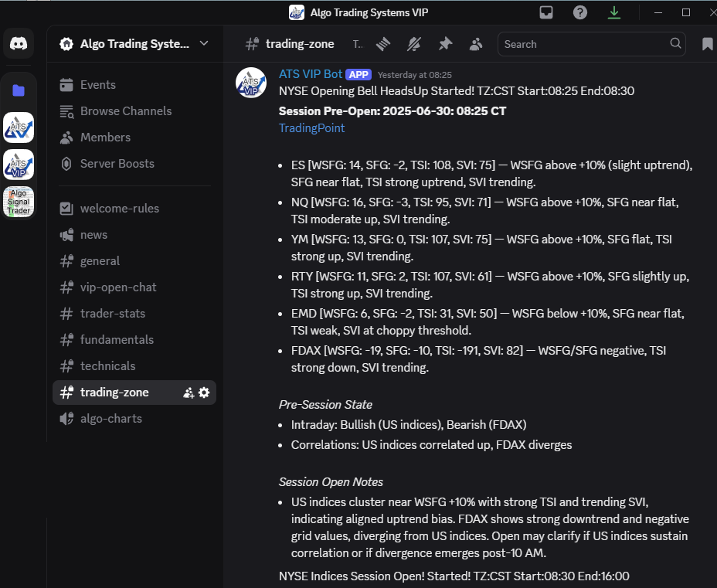Open the Help question mark icon
717x588 pixels.
coord(580,12)
